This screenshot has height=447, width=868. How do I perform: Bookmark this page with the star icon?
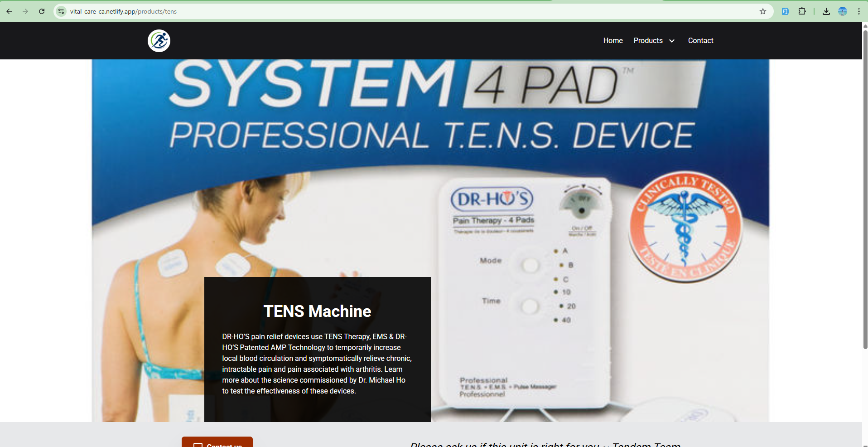[763, 11]
